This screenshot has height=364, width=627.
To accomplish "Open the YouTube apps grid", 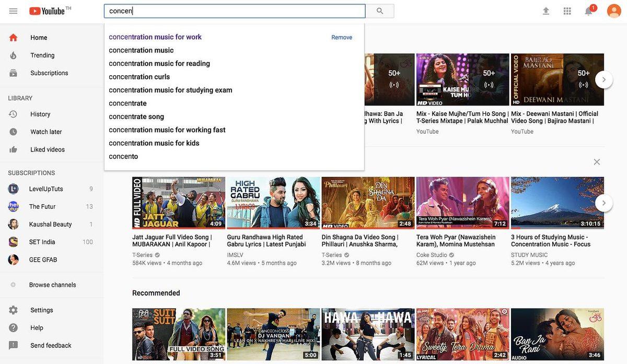I will (567, 11).
